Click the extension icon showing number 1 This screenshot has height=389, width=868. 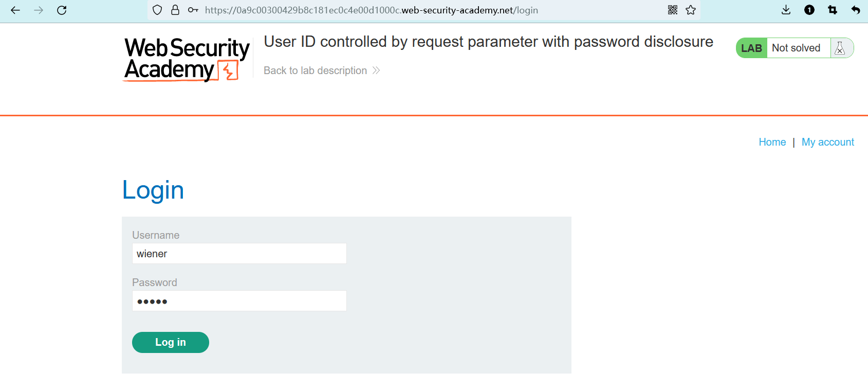pyautogui.click(x=809, y=10)
